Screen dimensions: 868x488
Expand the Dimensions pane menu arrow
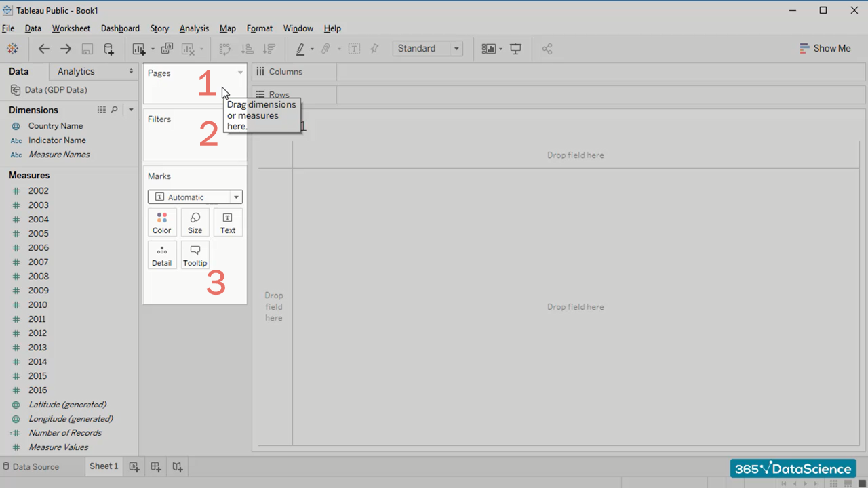pyautogui.click(x=131, y=110)
